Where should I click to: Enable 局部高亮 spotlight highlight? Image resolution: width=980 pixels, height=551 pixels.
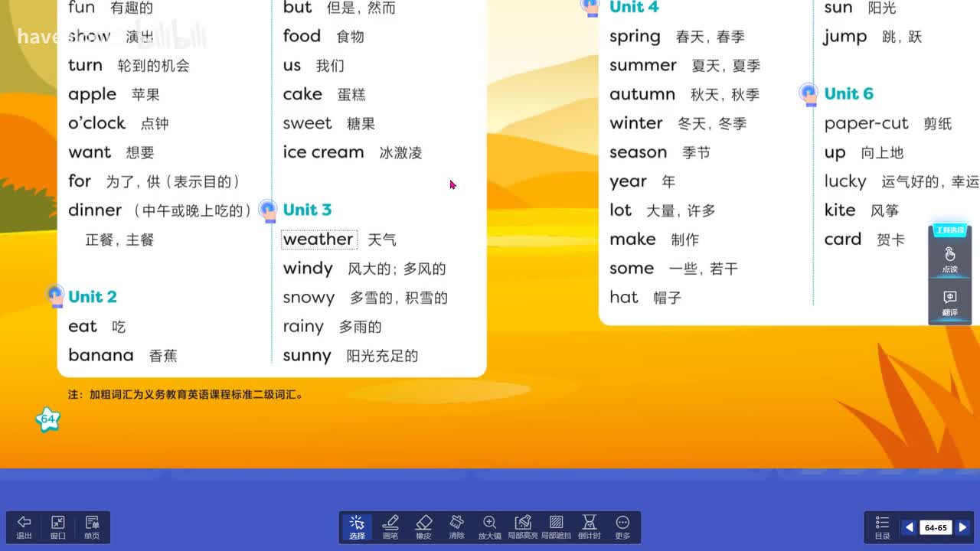pos(523,527)
